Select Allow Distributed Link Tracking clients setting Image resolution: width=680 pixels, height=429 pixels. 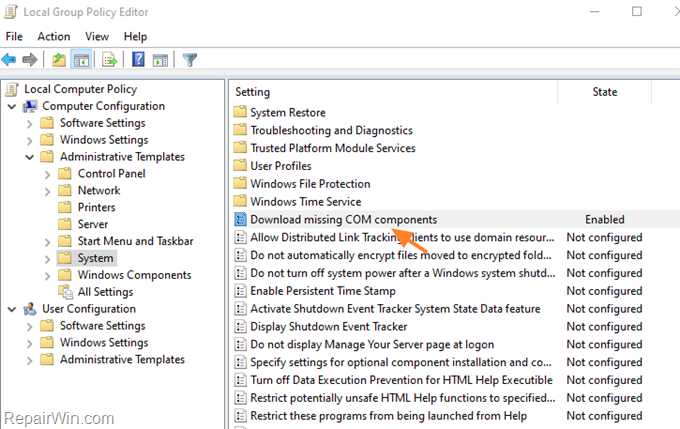(x=402, y=237)
